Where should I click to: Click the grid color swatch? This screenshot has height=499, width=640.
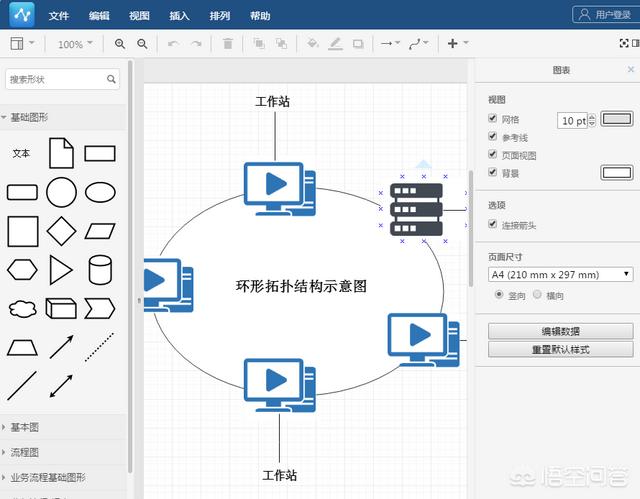(x=617, y=119)
